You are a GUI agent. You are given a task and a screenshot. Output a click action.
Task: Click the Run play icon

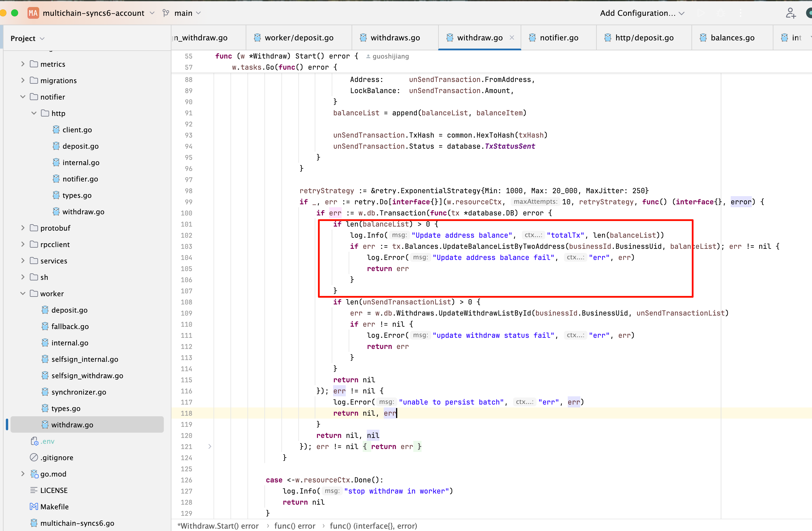tap(701, 13)
